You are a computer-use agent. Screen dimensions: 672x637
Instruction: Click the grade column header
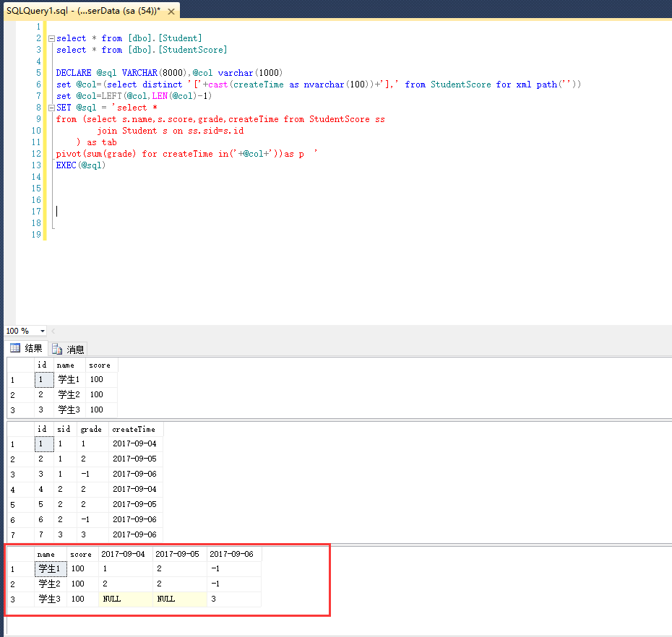(x=92, y=429)
